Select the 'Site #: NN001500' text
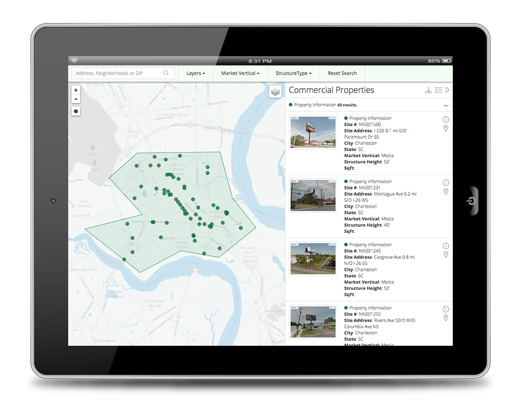Screen dimensions: 521x420 [x=362, y=125]
